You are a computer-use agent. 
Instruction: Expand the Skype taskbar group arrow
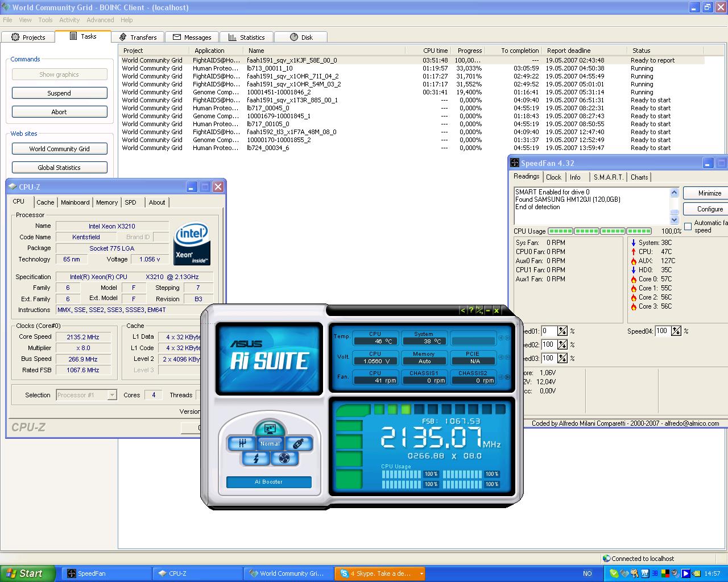[421, 573]
